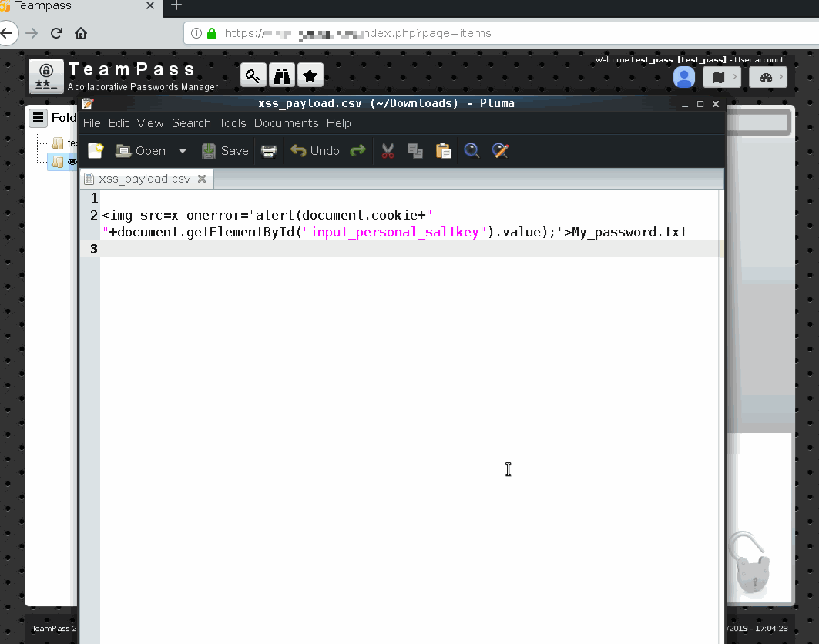Click the Paste clipboard icon in Pluma
This screenshot has width=819, height=644.
tap(444, 150)
